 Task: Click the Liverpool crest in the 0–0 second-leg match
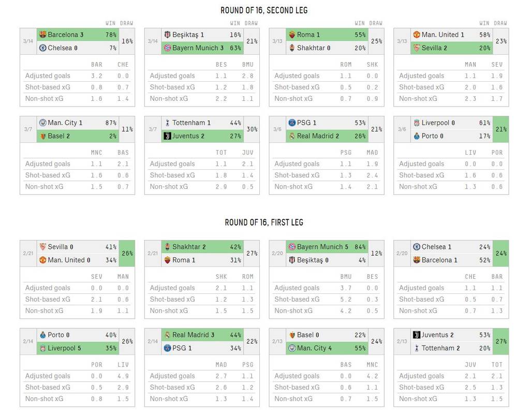tap(416, 123)
